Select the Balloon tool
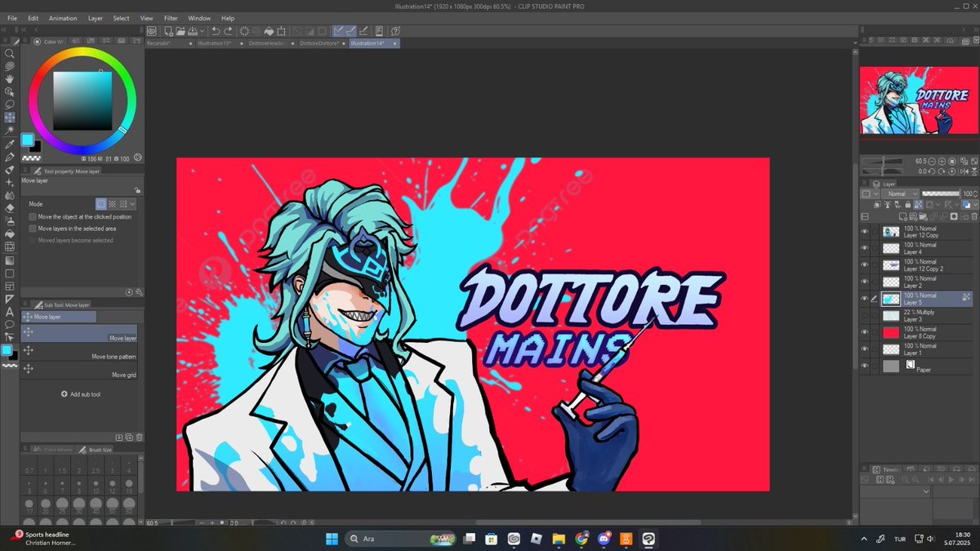 pyautogui.click(x=10, y=323)
